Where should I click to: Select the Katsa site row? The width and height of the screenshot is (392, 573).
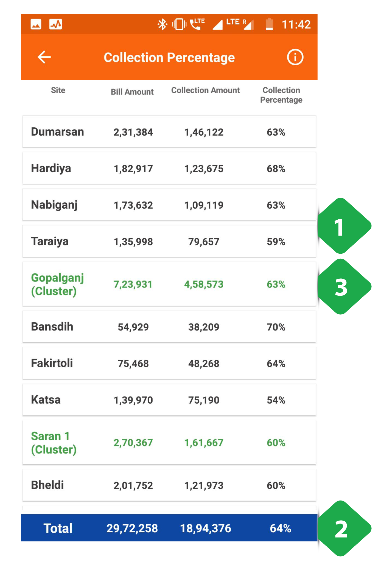coord(169,400)
